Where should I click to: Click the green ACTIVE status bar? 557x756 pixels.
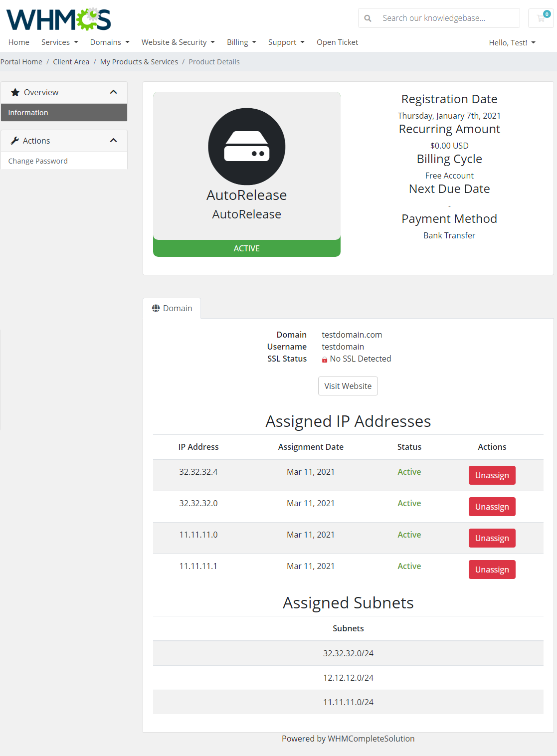tap(247, 248)
